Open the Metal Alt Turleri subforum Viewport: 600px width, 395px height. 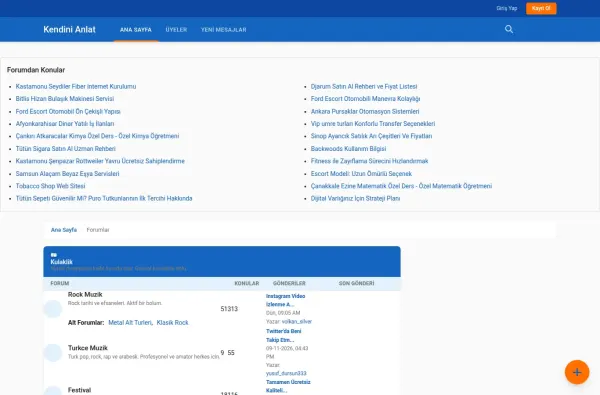point(130,323)
